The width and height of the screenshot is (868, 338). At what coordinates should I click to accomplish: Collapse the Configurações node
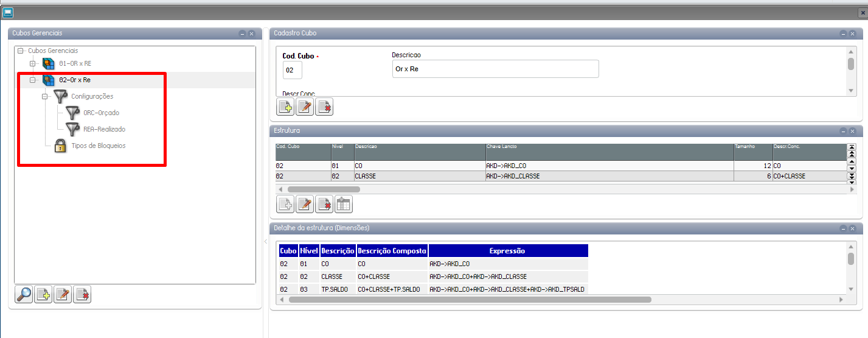coord(45,96)
